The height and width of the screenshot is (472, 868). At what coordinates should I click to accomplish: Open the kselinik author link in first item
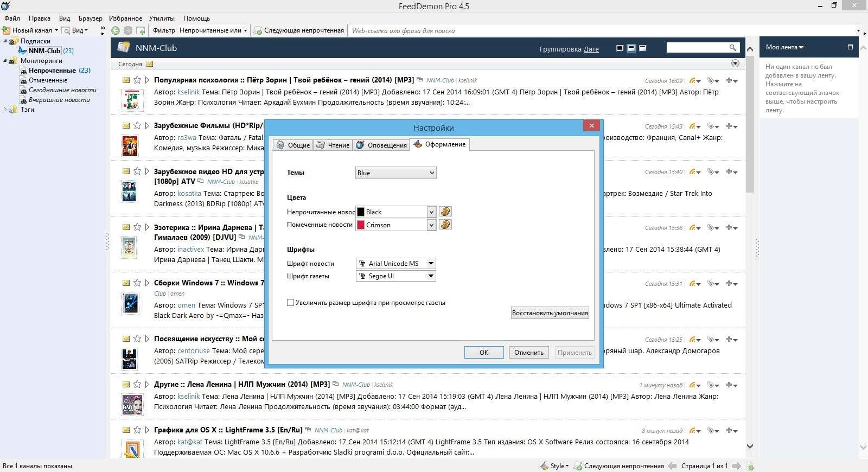click(x=189, y=92)
